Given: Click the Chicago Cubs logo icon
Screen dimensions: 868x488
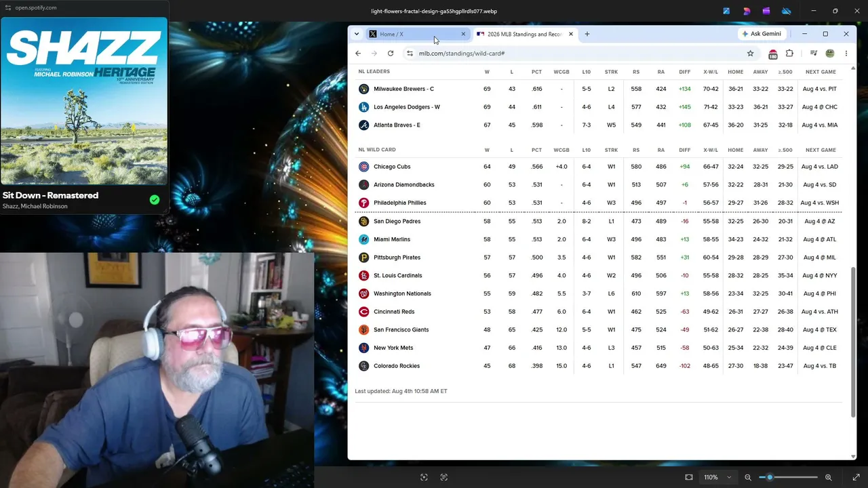Looking at the screenshot, I should tap(363, 167).
